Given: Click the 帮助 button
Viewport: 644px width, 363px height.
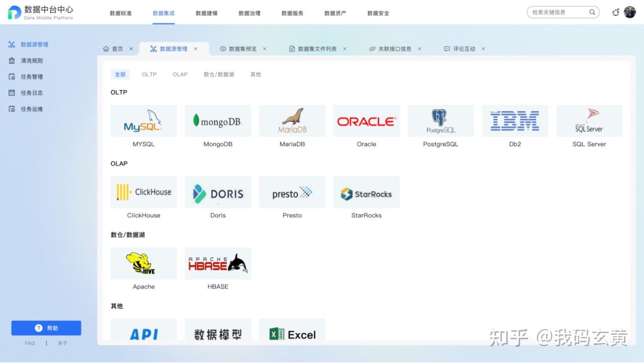Looking at the screenshot, I should tap(46, 328).
